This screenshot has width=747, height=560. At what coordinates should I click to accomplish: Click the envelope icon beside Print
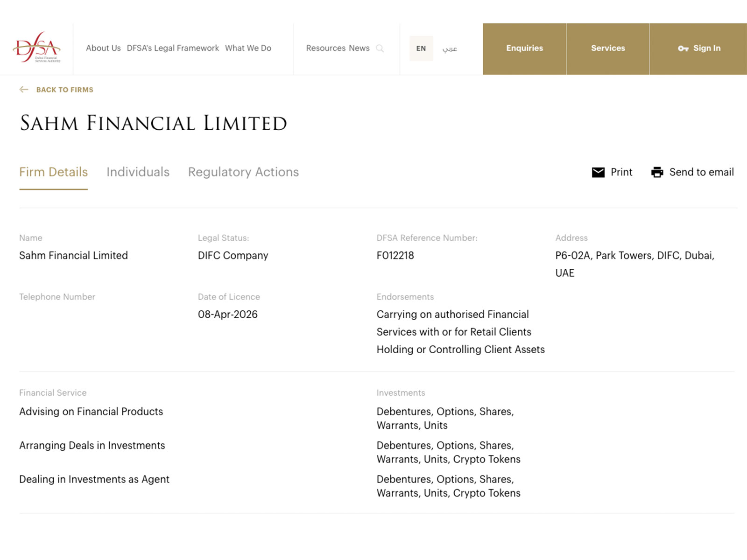[x=598, y=172]
